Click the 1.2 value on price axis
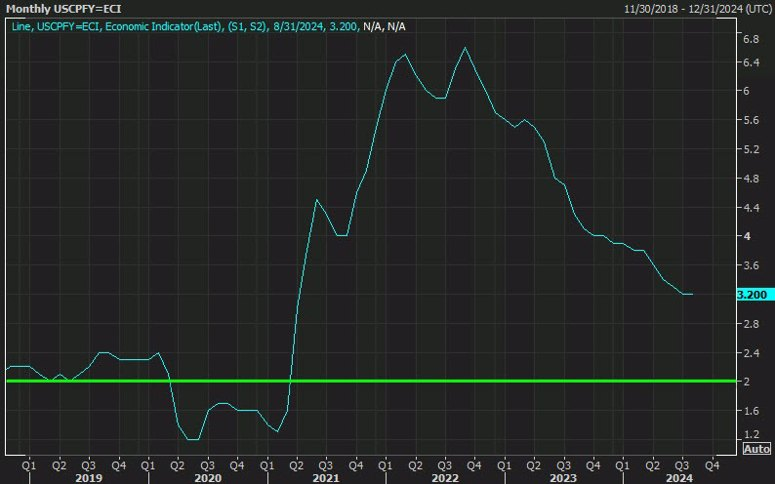The height and width of the screenshot is (484, 775). coord(751,435)
